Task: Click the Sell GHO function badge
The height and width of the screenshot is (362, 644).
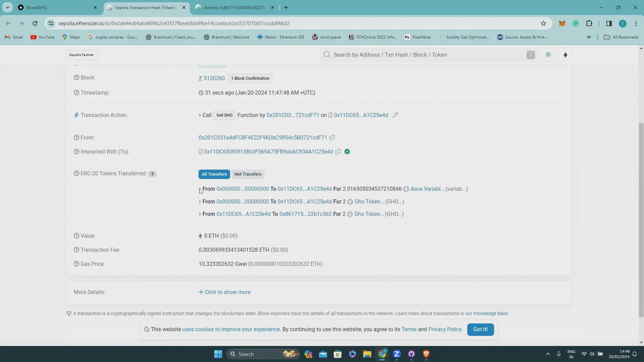Action: click(x=224, y=115)
